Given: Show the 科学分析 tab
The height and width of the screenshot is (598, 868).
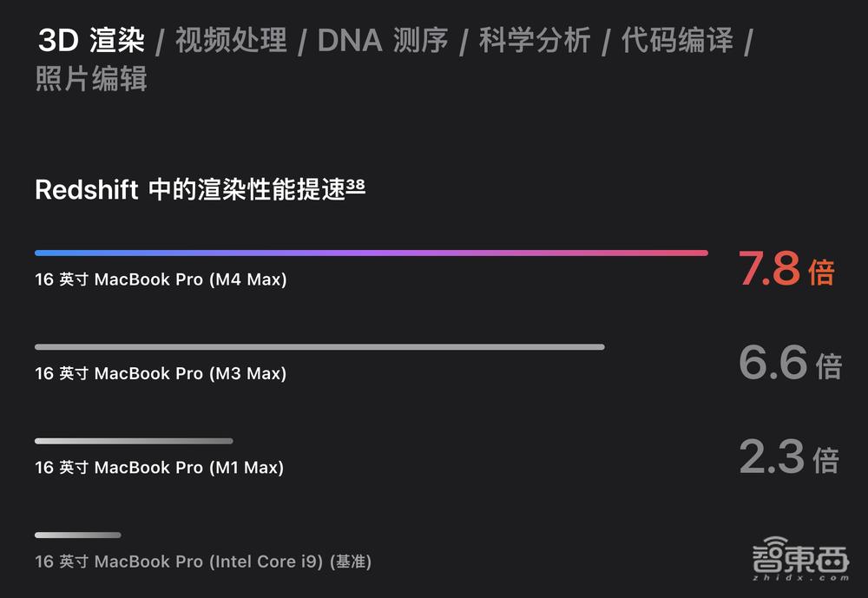Looking at the screenshot, I should click(534, 40).
